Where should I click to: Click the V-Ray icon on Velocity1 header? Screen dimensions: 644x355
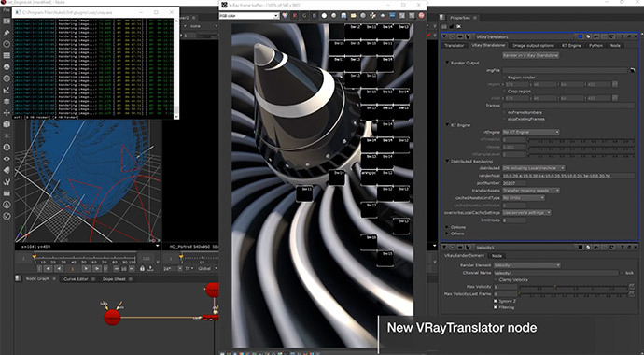coord(468,248)
